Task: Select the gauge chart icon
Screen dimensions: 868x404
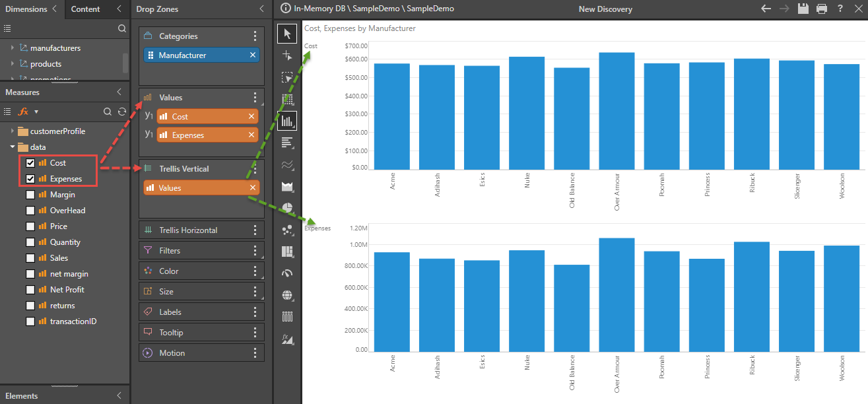Action: click(x=287, y=273)
